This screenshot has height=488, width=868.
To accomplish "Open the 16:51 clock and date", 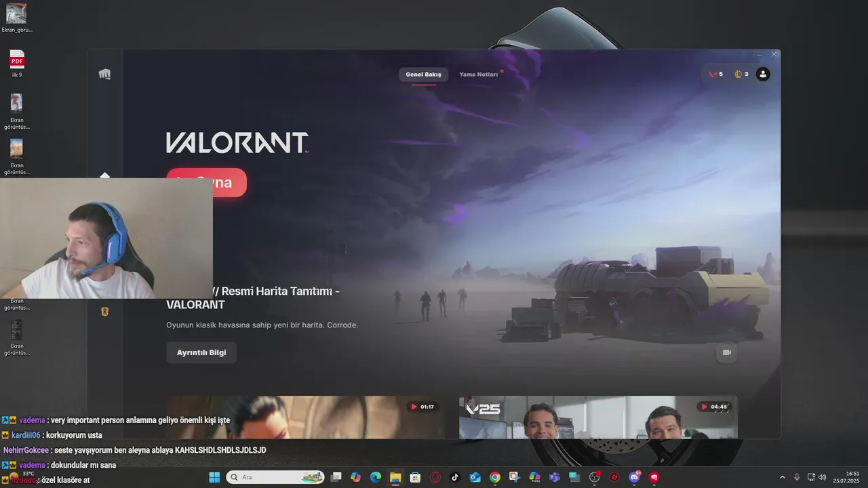I will pyautogui.click(x=846, y=477).
